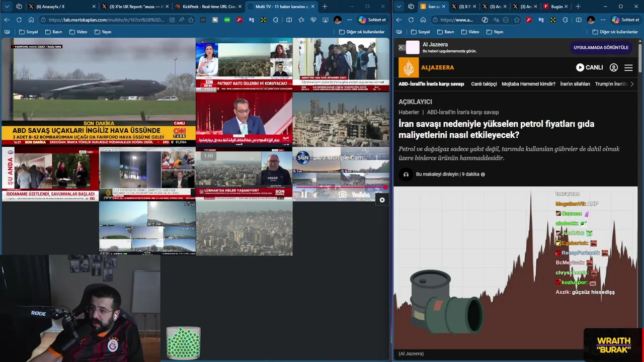Click the lab.mertskaplan.com address bar
Screen dimensions: 644x362
(x=106, y=20)
